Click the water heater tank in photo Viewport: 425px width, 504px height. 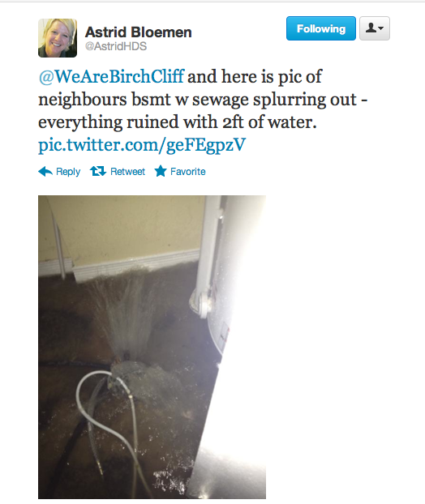(x=235, y=322)
